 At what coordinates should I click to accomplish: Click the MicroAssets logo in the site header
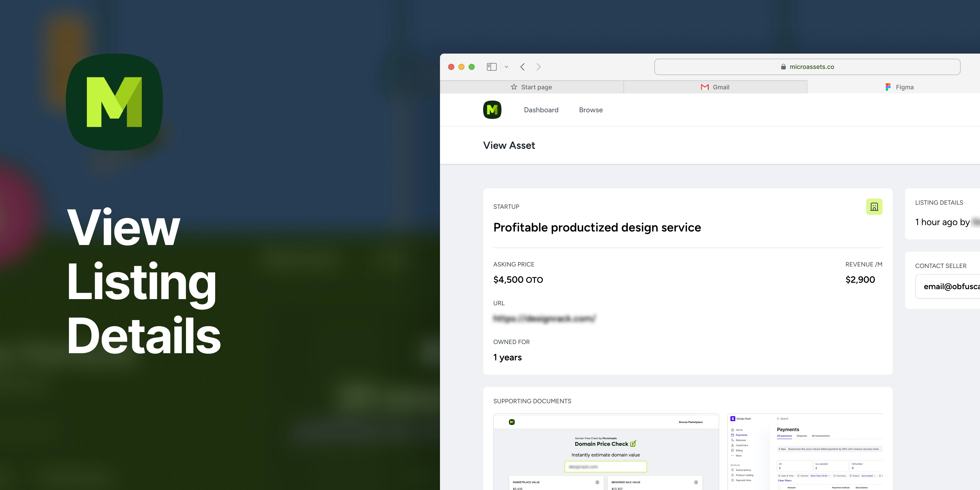coord(492,110)
